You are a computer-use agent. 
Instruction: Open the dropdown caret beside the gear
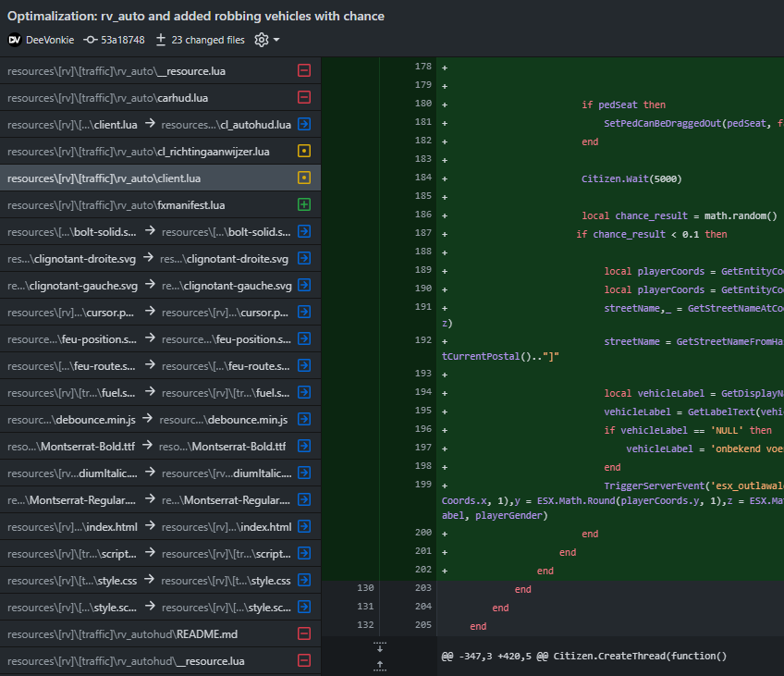tap(276, 40)
